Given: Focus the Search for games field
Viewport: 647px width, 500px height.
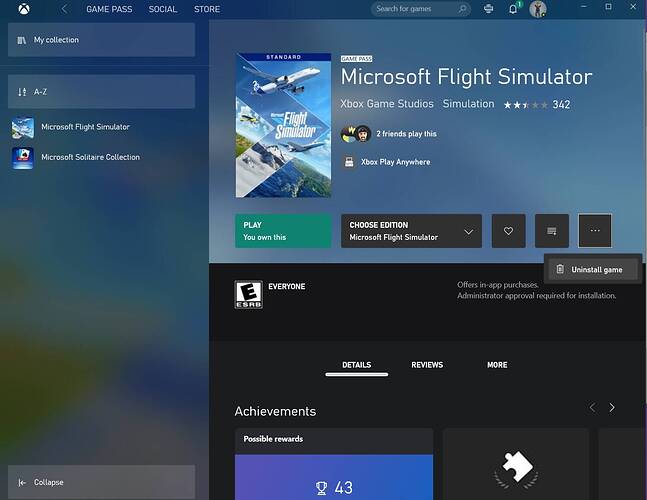Looking at the screenshot, I should point(420,9).
